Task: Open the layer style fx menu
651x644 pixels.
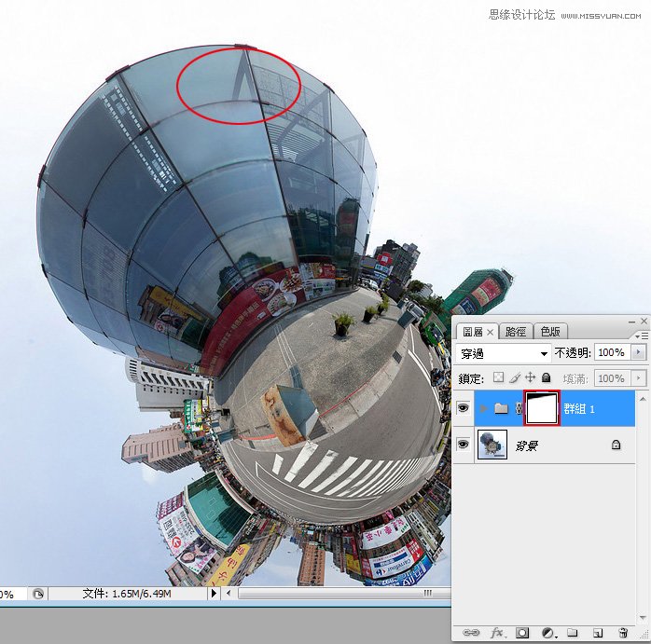Action: [x=497, y=633]
